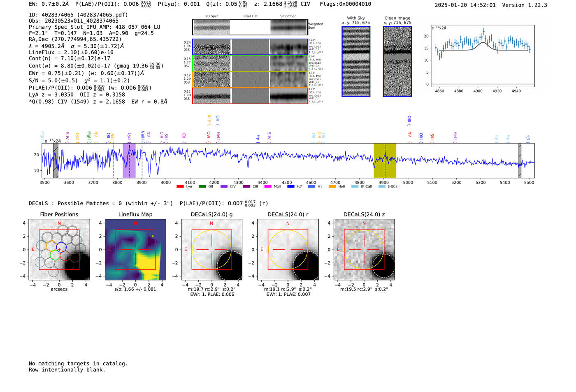The width and height of the screenshot is (576, 392).
Task: Select the DECaLS(24.0) z cutout
Action: (364, 250)
